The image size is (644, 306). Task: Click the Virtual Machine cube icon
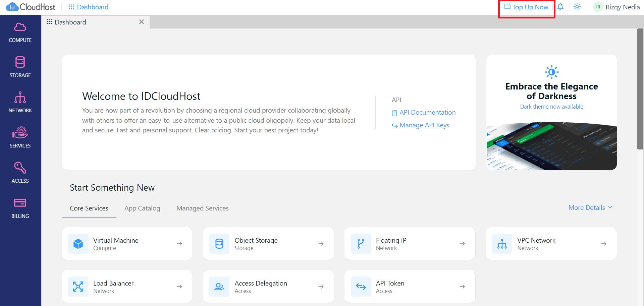78,244
